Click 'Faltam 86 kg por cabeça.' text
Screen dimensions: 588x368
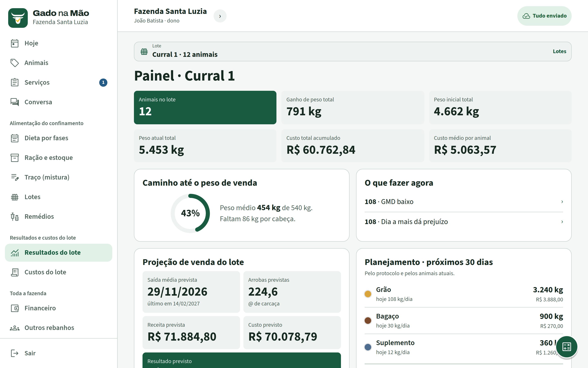coord(257,219)
